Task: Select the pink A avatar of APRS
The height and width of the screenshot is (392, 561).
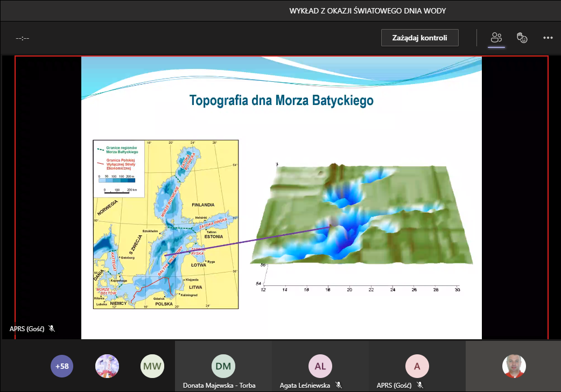Action: [x=417, y=366]
